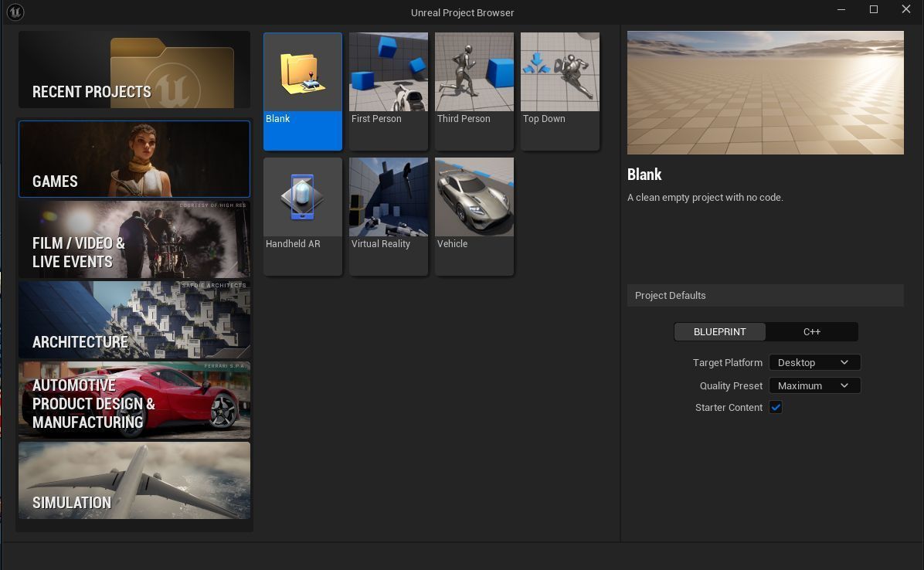924x570 pixels.
Task: Select the Blank project template
Action: pyautogui.click(x=303, y=91)
